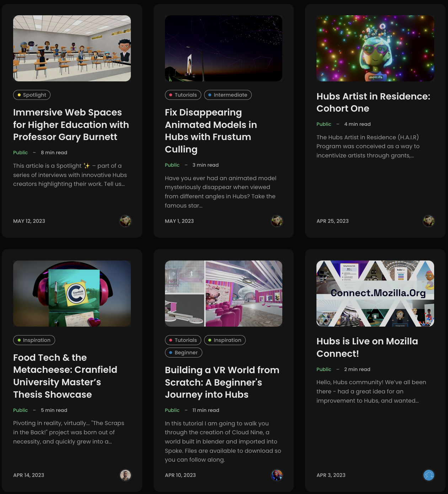This screenshot has height=494, width=448.
Task: Click the '3 min read' label
Action: [206, 165]
